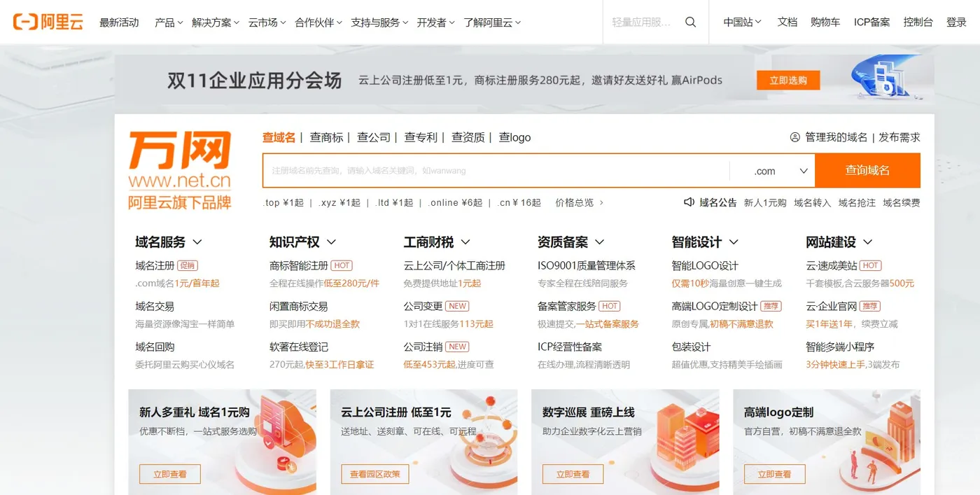Screen dimensions: 980x495
Task: Open the 商标智能注册 link
Action: [x=299, y=266]
